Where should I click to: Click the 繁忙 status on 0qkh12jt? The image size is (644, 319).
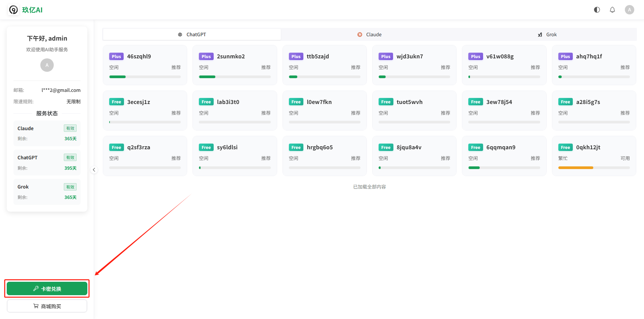pos(563,158)
